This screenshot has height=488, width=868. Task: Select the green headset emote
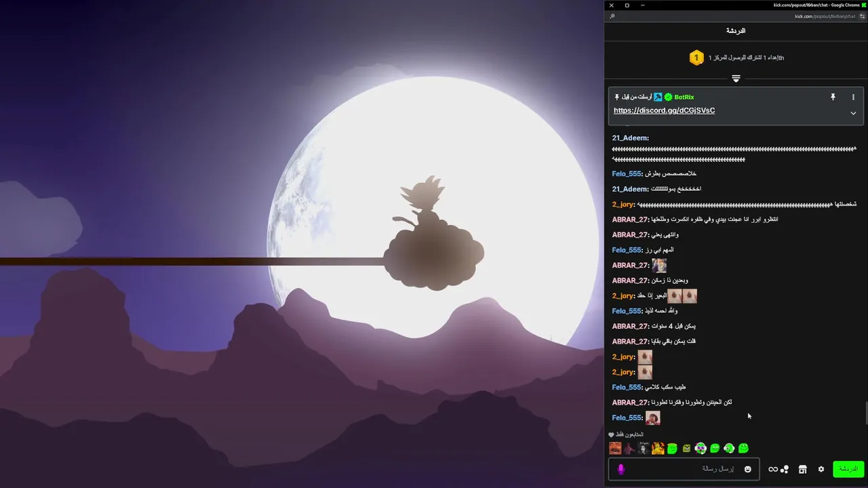[x=729, y=448]
